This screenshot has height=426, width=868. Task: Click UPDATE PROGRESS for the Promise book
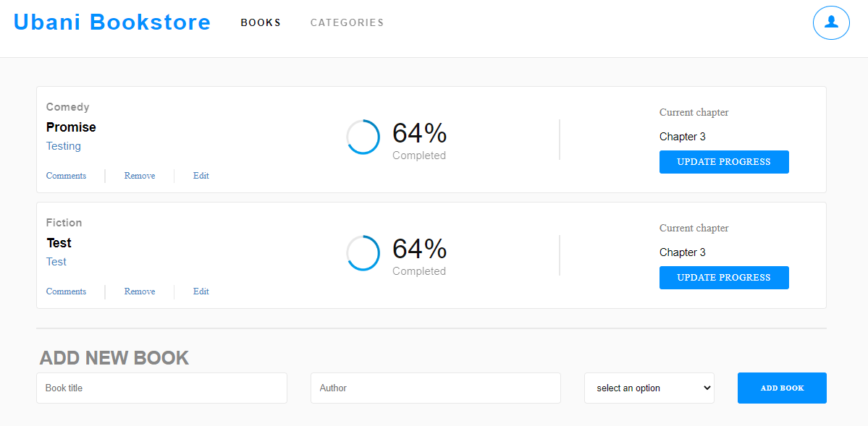(x=723, y=161)
